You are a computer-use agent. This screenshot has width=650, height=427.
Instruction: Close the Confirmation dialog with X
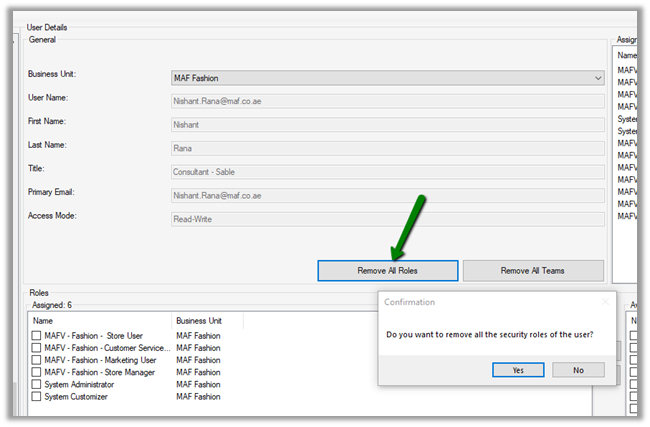click(x=604, y=301)
